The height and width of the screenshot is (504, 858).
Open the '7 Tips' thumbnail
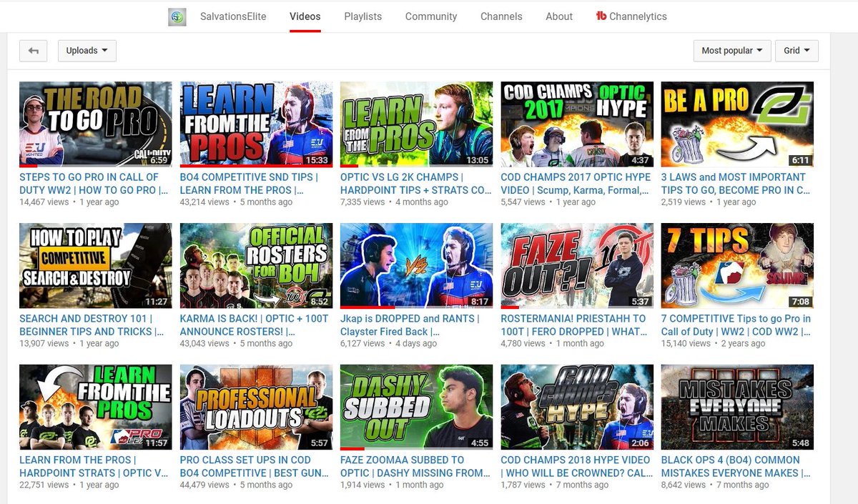pyautogui.click(x=737, y=266)
